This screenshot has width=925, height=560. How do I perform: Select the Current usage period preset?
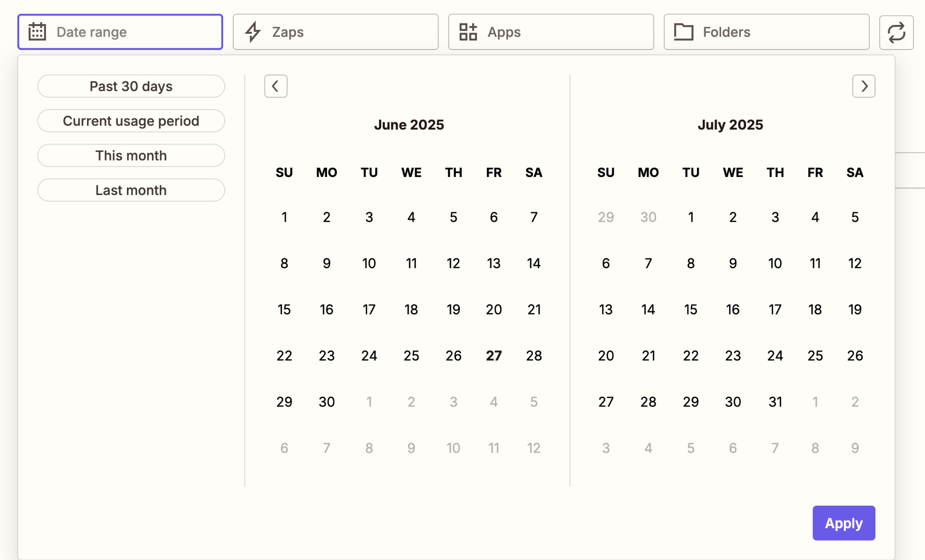coord(131,121)
